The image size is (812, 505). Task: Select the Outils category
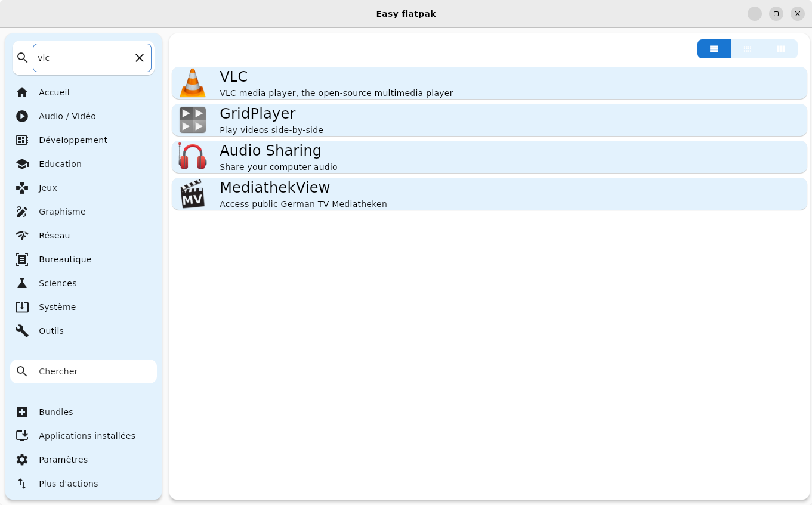(x=84, y=331)
